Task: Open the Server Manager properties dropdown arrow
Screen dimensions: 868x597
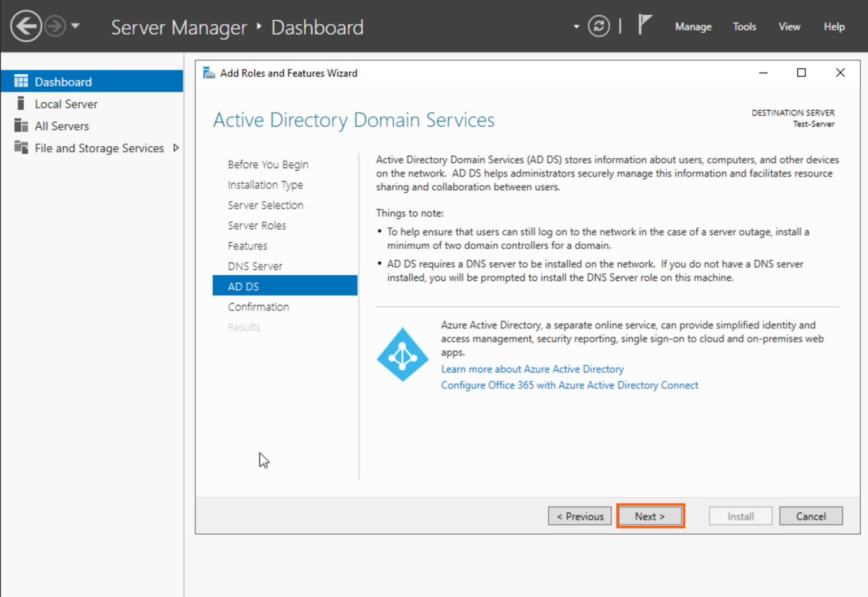Action: point(575,27)
